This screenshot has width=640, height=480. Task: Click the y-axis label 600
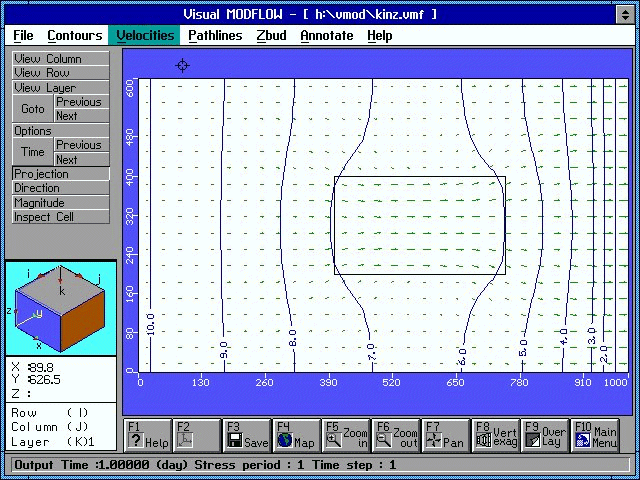130,88
